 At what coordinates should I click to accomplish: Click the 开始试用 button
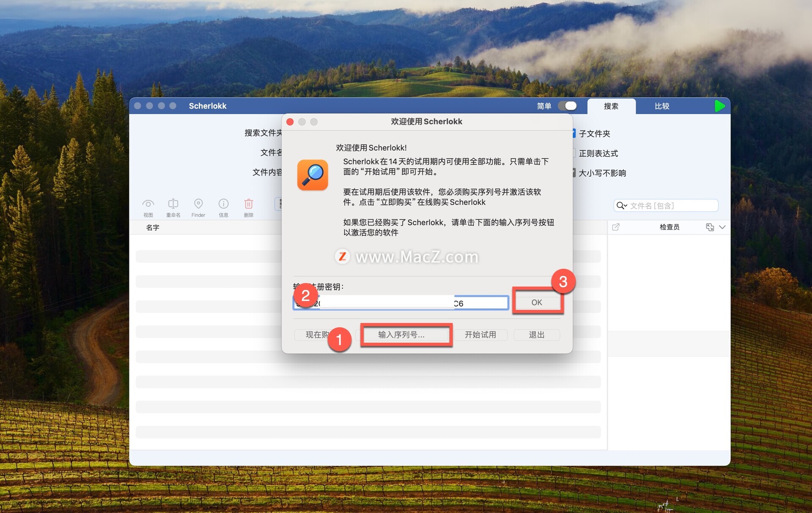click(480, 335)
